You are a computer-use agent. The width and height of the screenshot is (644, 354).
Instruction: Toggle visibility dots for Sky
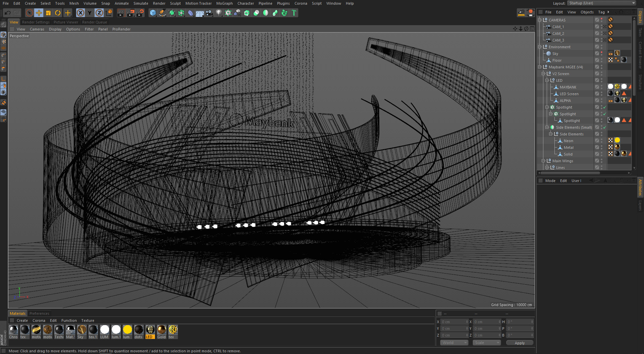pos(602,53)
